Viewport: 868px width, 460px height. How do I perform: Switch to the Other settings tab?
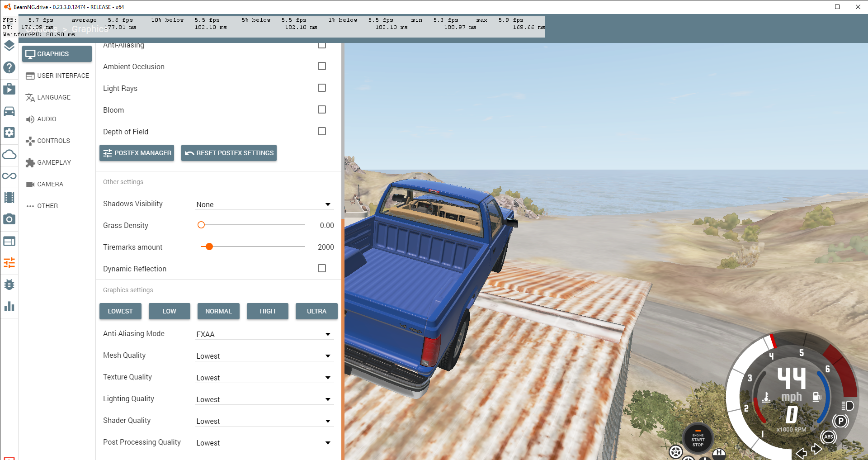coord(57,206)
